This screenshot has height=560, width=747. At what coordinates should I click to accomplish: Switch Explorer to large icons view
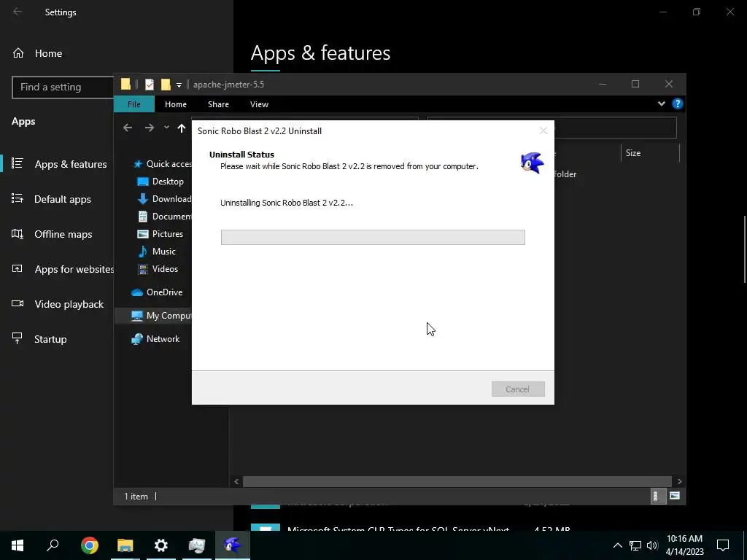[x=675, y=496]
